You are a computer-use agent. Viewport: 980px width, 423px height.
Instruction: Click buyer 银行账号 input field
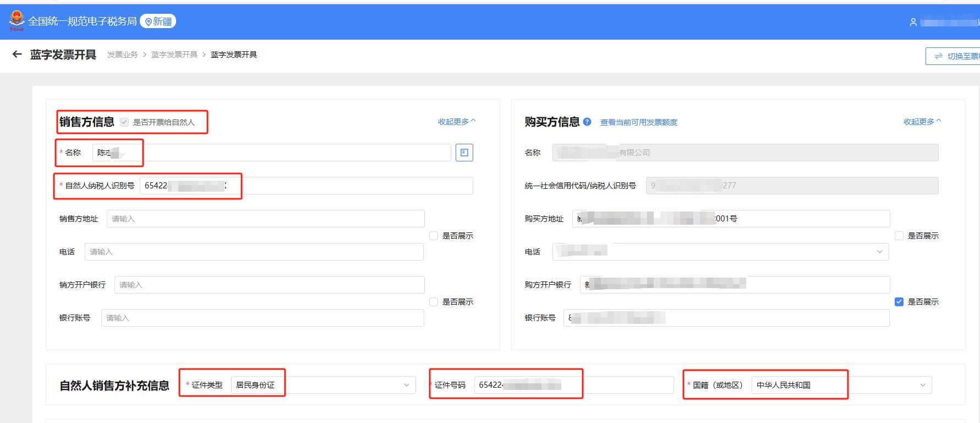(x=726, y=318)
